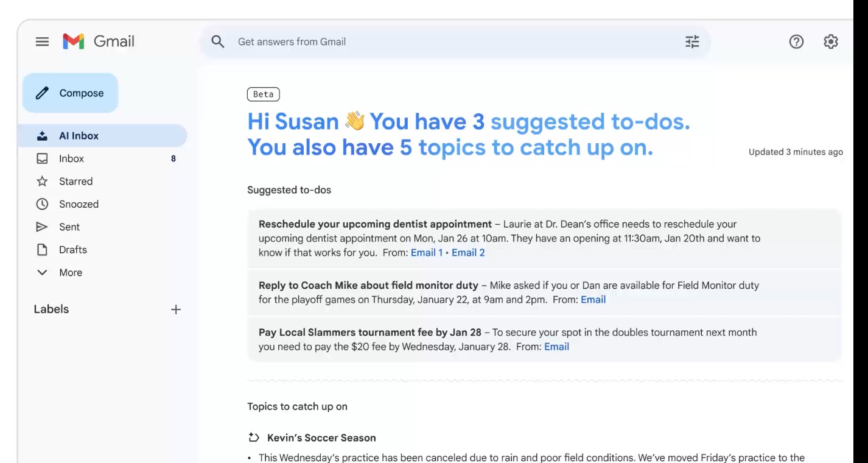Screen dimensions: 868x463
Task: Open the Drafts folder
Action: coord(102,250)
